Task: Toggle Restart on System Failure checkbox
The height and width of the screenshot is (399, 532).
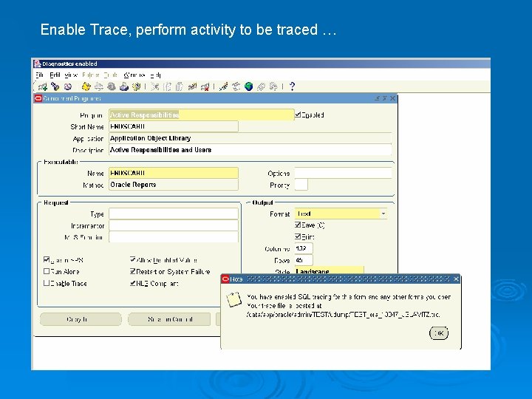Action: pyautogui.click(x=133, y=271)
